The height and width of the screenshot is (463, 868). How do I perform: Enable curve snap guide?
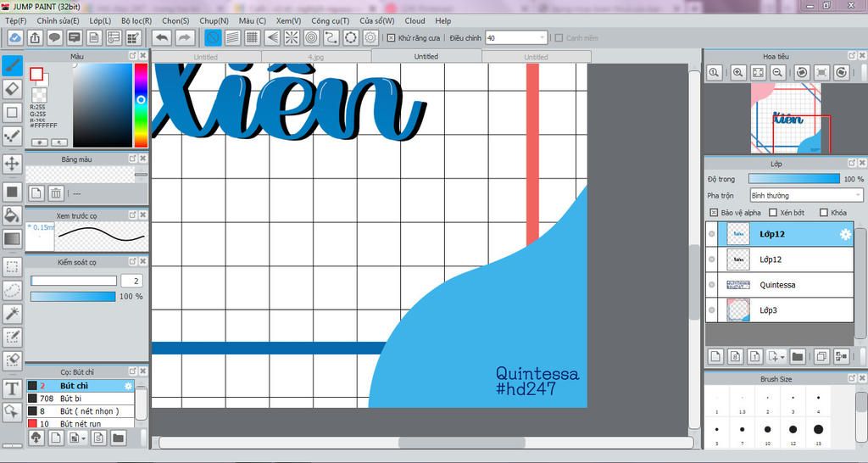click(x=331, y=37)
